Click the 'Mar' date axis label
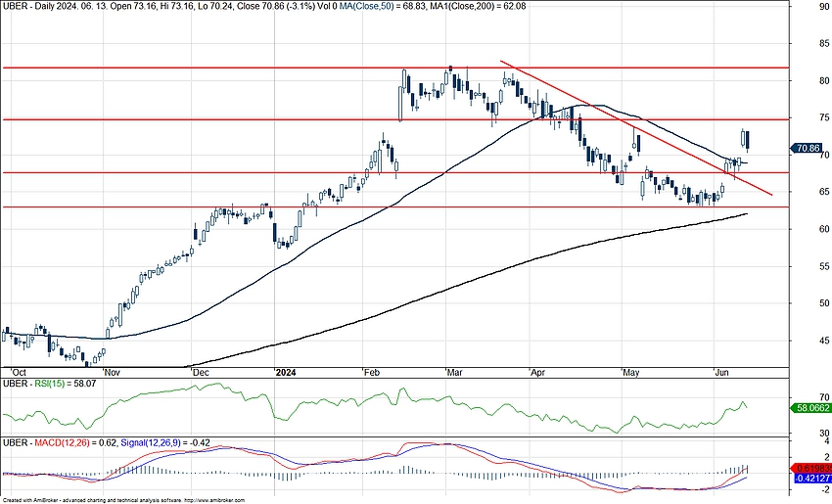The height and width of the screenshot is (504, 832). (x=455, y=373)
